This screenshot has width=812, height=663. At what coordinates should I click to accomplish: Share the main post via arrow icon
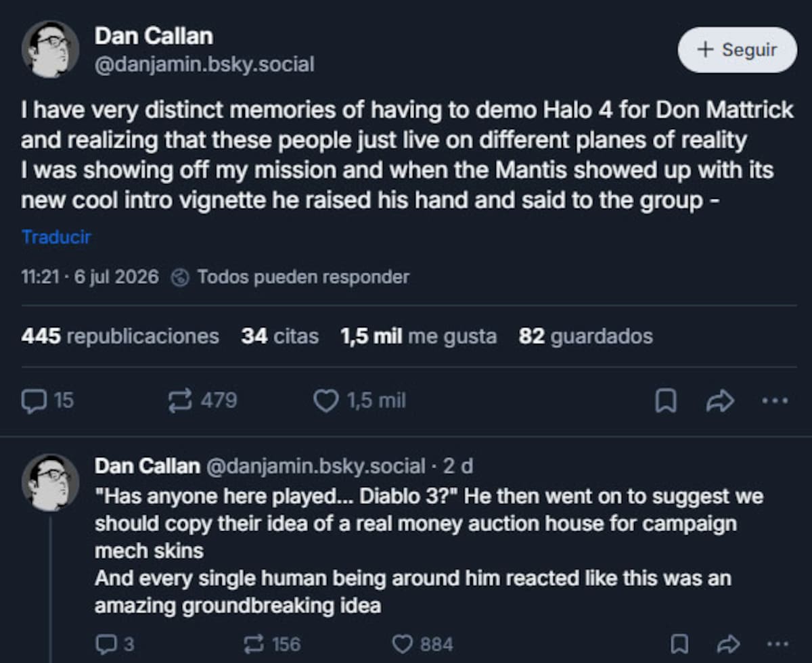pyautogui.click(x=720, y=401)
